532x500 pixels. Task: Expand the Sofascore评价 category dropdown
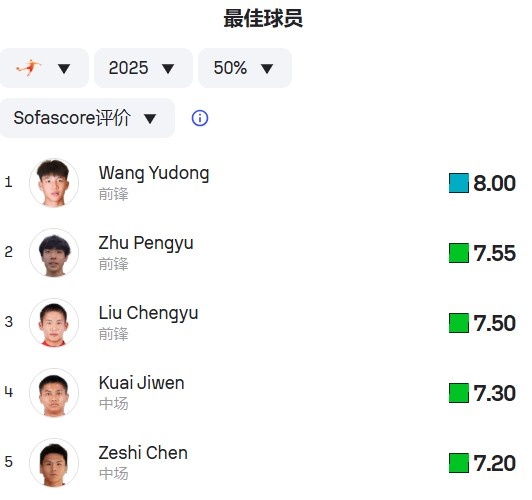point(87,118)
